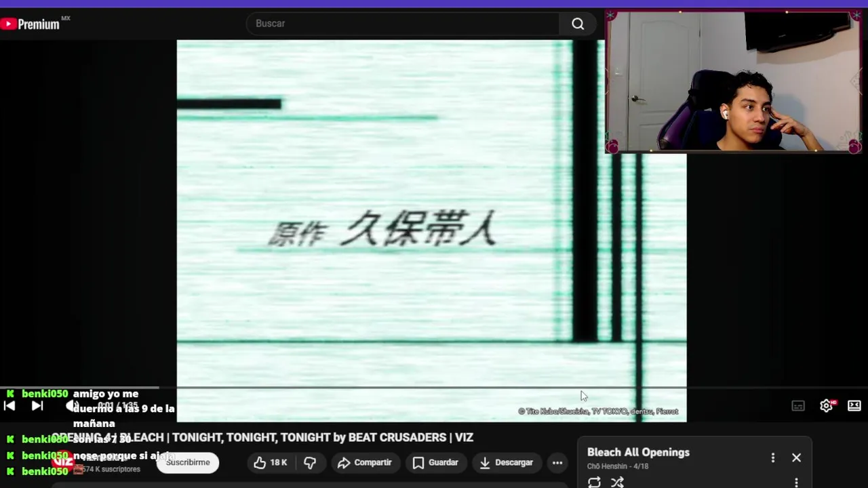Click the magnifying glass search button

click(578, 24)
